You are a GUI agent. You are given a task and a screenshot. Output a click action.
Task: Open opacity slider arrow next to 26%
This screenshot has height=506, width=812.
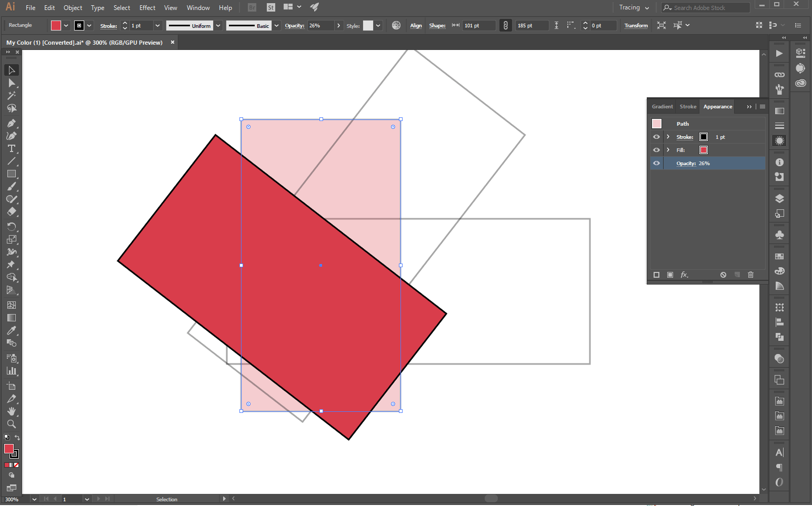[338, 25]
